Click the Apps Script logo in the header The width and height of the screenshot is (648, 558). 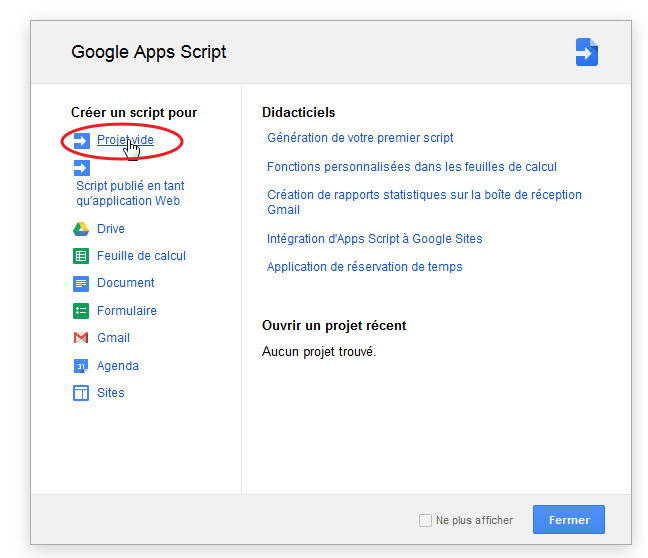click(587, 52)
